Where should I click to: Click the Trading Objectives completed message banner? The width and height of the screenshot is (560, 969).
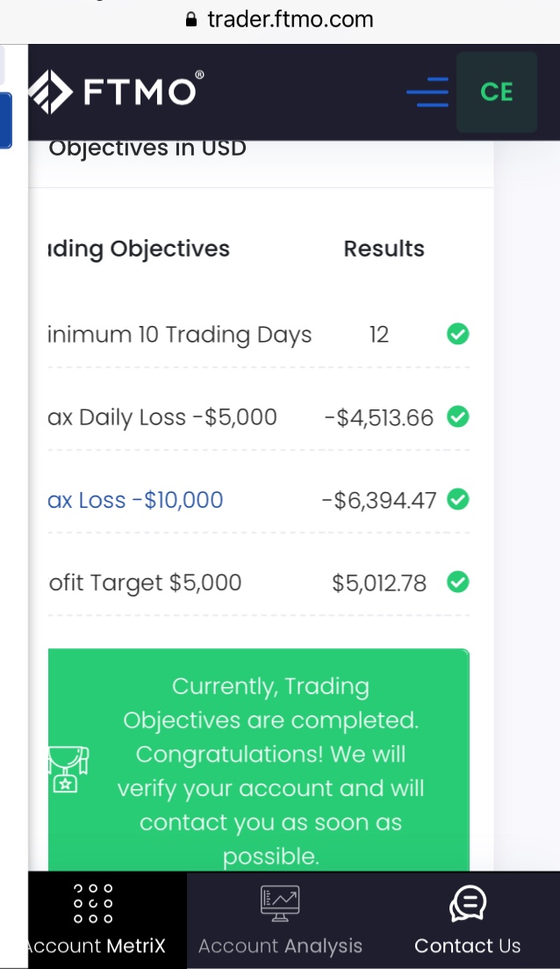270,770
